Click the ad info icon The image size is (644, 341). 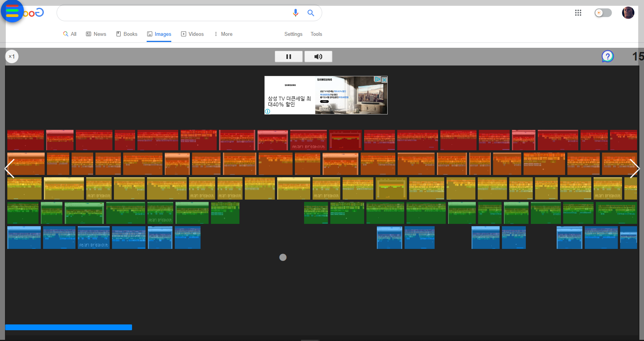pyautogui.click(x=268, y=111)
